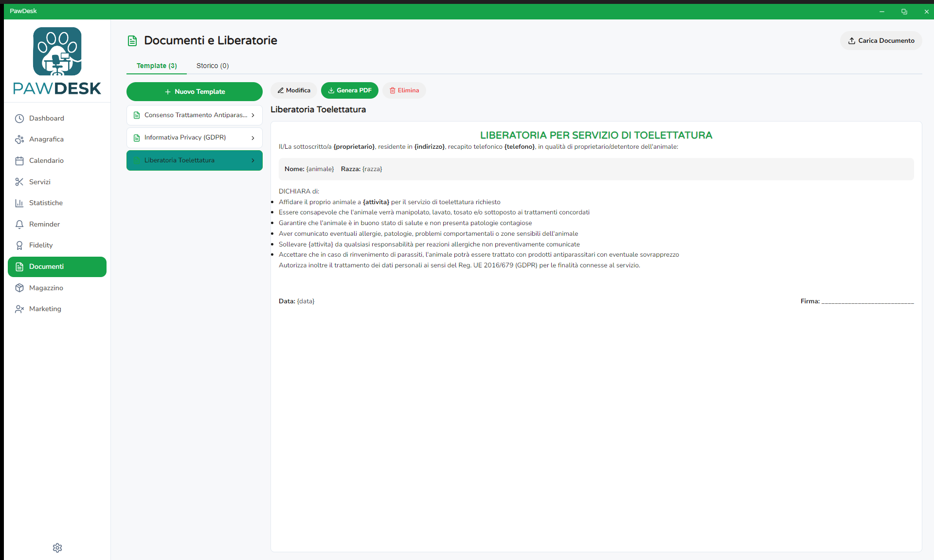Click file icon of Liberatoria Toelettatura template
Image resolution: width=934 pixels, height=560 pixels.
(137, 160)
